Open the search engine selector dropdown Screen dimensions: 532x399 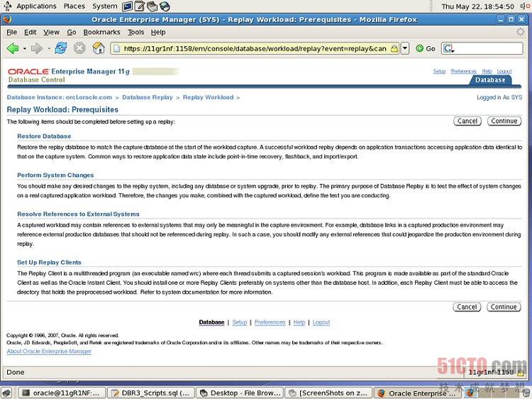click(x=448, y=48)
